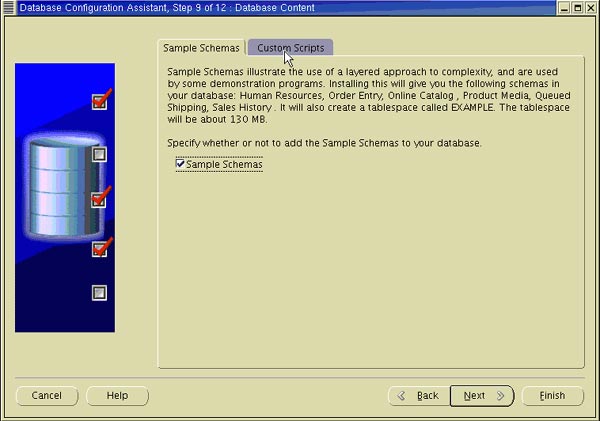The image size is (600, 421).
Task: Click the red-checked box at the cylinder's middle
Action: pyautogui.click(x=99, y=200)
